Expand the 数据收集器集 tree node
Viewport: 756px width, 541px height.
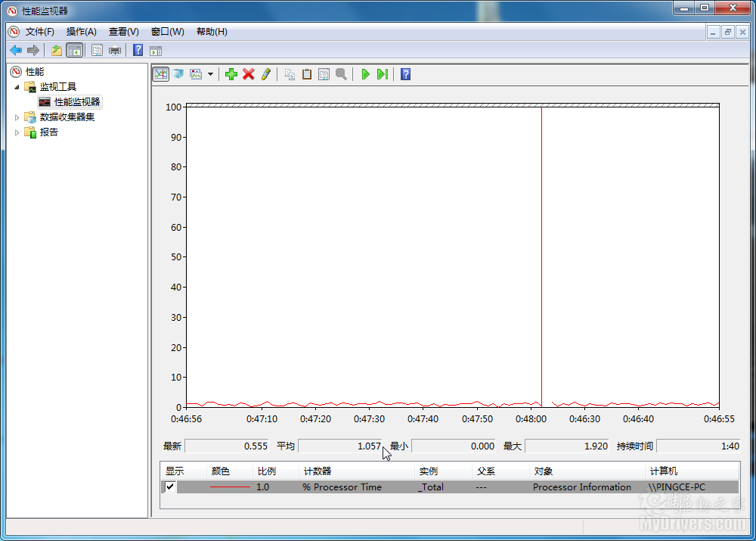17,117
